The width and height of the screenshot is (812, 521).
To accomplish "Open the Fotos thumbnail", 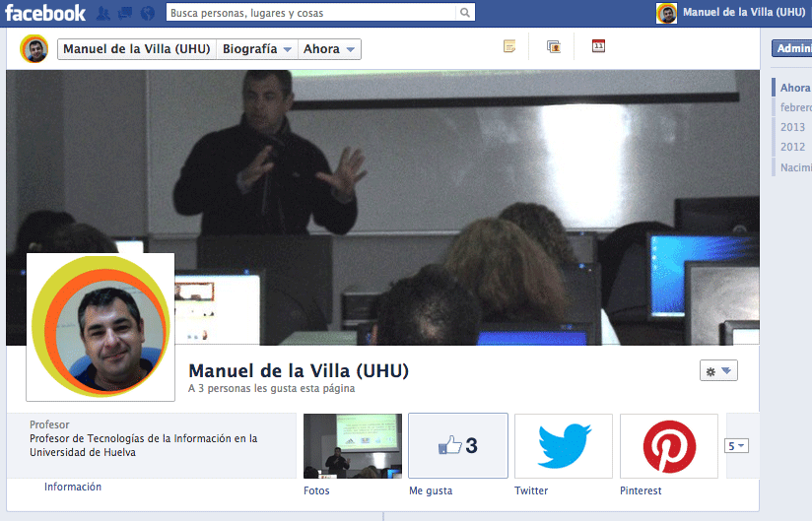I will [353, 446].
